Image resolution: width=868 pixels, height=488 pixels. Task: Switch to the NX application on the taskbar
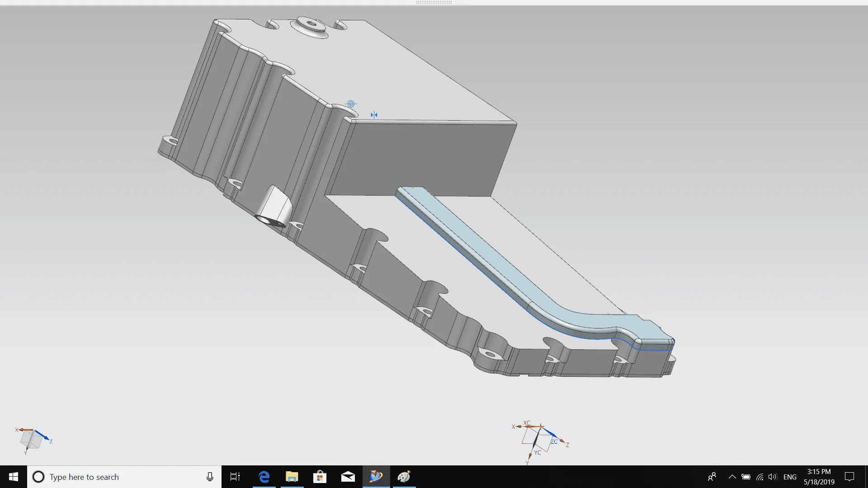point(376,477)
